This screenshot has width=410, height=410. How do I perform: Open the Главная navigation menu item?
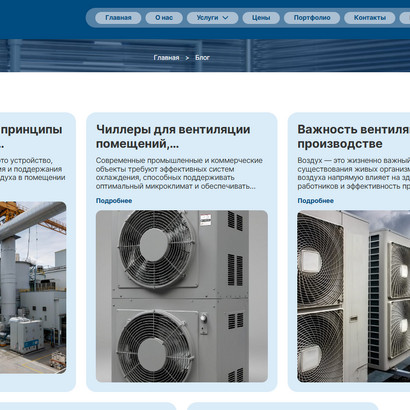(x=118, y=18)
